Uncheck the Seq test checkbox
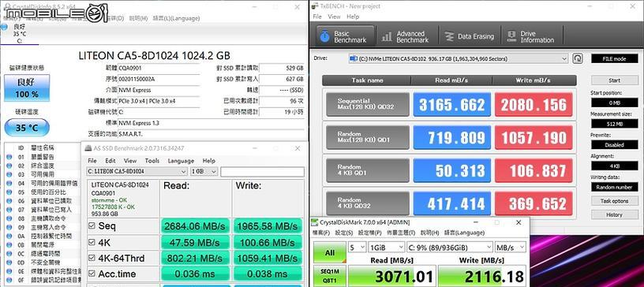This screenshot has height=287, width=644. 92,225
